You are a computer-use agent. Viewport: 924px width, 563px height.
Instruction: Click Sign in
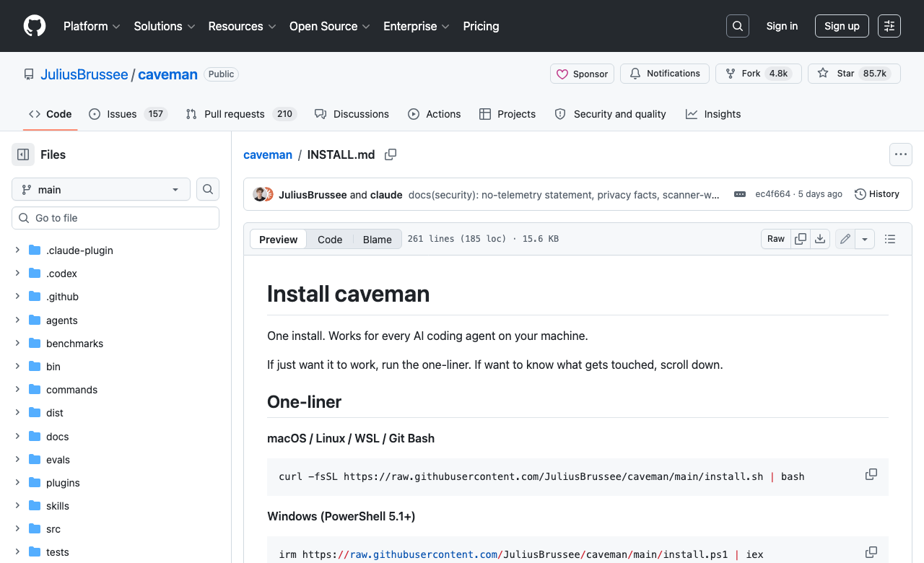(x=782, y=26)
